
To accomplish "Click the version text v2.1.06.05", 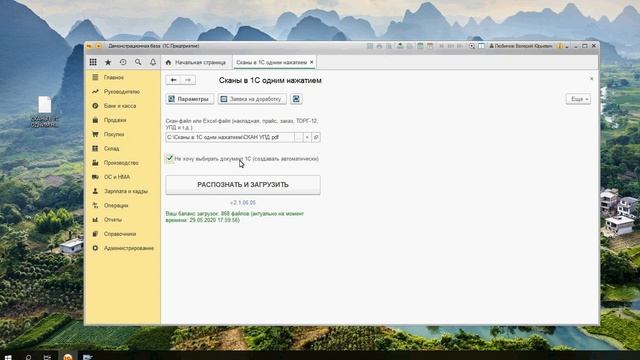I will coord(242,202).
